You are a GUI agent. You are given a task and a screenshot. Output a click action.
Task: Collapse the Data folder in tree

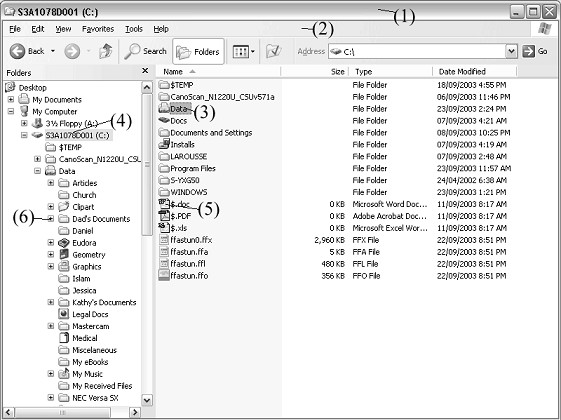[37, 171]
